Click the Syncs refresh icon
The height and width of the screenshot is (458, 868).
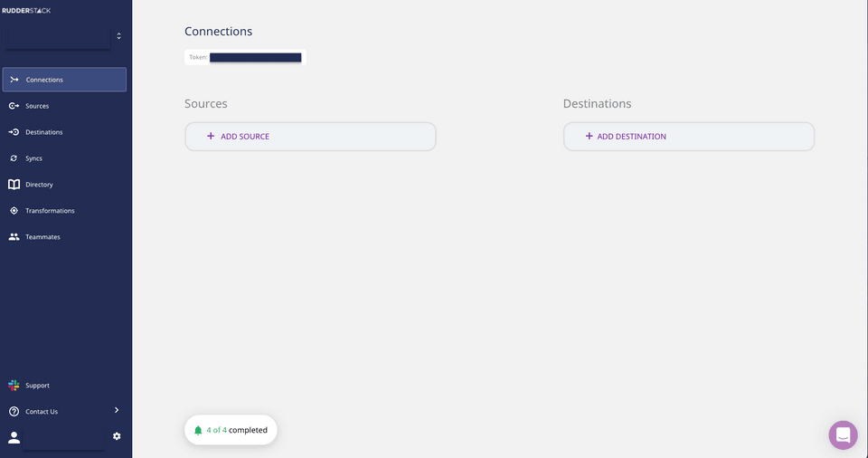[x=14, y=158]
